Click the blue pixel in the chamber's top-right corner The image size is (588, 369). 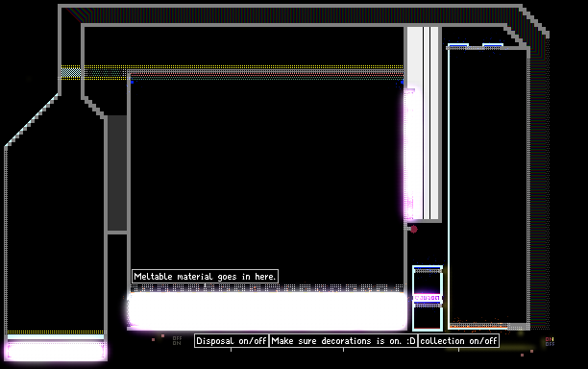tap(402, 82)
